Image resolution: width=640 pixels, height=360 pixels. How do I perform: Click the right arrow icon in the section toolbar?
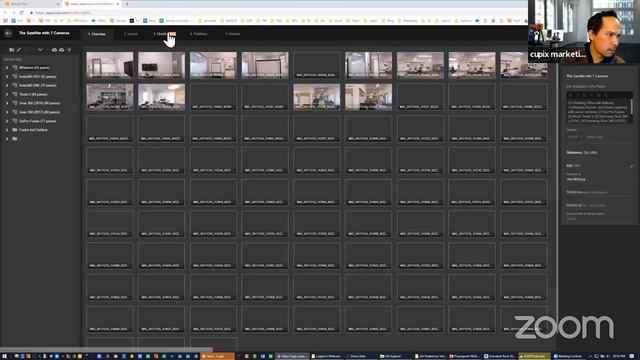[x=69, y=50]
